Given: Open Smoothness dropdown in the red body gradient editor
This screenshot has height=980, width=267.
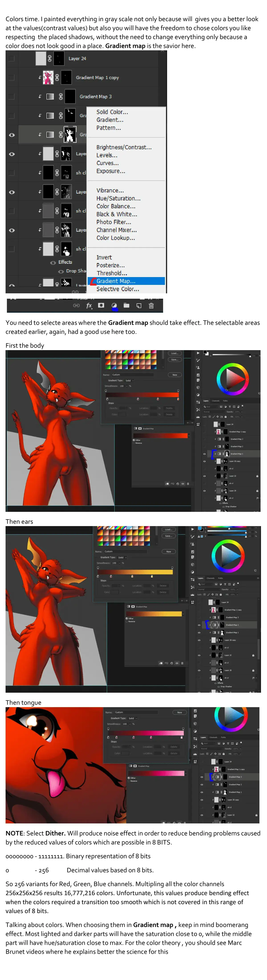Looking at the screenshot, I should 126,386.
